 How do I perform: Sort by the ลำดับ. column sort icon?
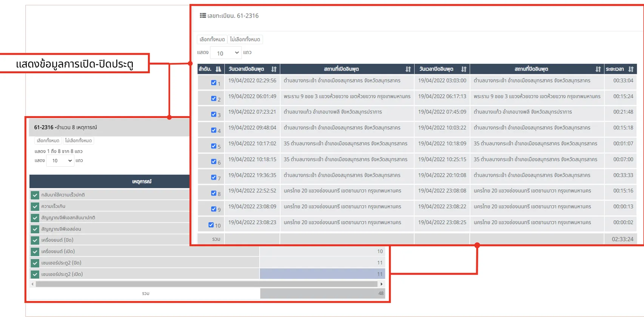218,69
